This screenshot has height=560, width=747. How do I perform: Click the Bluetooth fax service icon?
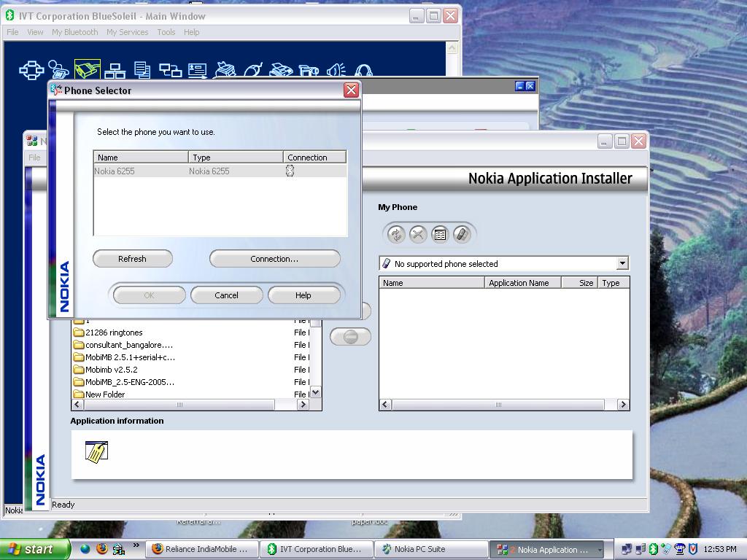tap(281, 69)
